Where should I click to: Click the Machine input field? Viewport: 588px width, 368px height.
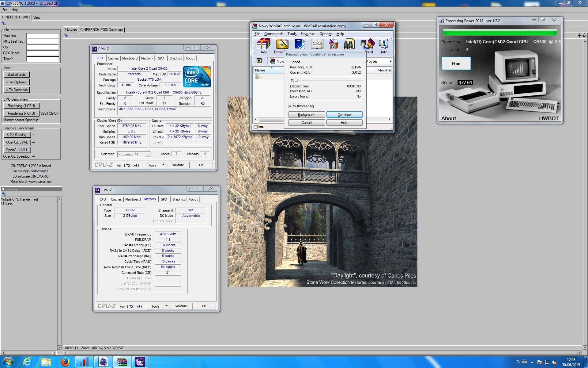pyautogui.click(x=43, y=36)
